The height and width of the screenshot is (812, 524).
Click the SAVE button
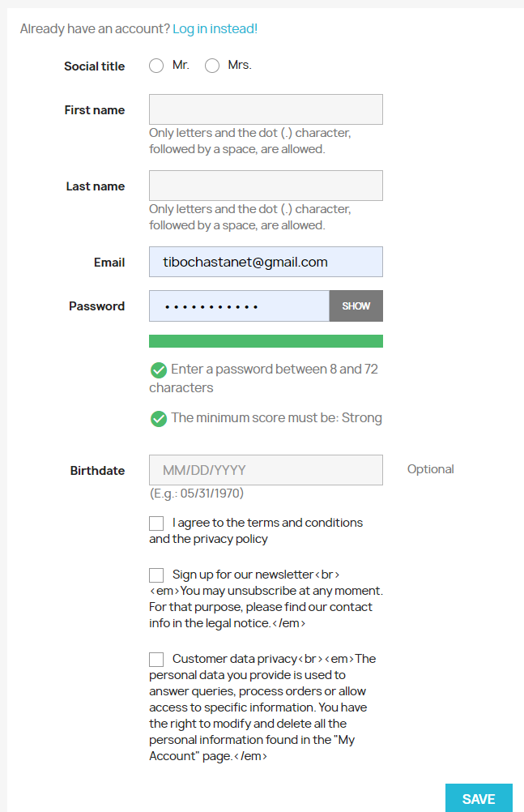tap(479, 798)
